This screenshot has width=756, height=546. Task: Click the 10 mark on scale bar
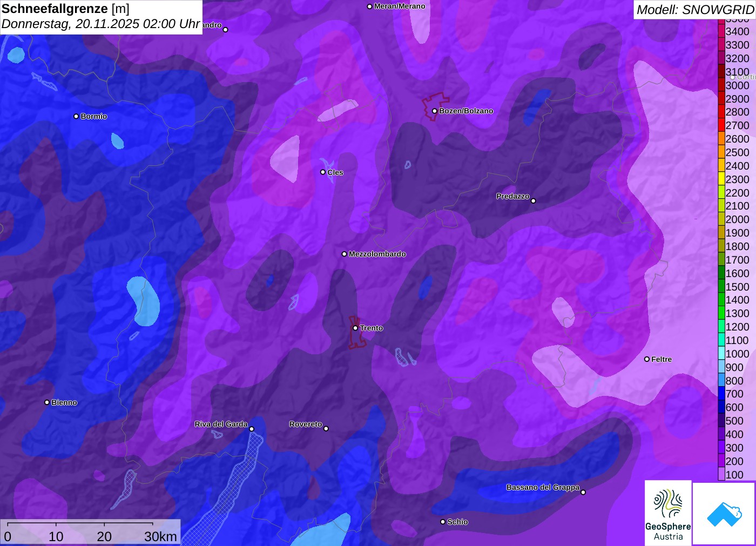pyautogui.click(x=56, y=536)
